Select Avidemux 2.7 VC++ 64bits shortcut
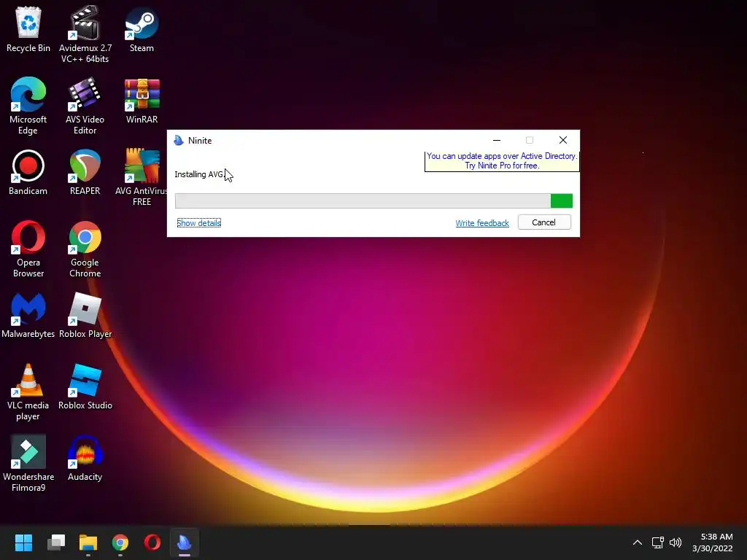This screenshot has width=747, height=560. [x=85, y=34]
